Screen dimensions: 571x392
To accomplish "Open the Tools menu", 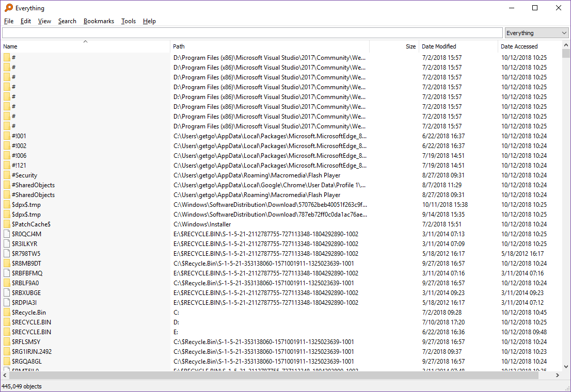I will pyautogui.click(x=129, y=21).
